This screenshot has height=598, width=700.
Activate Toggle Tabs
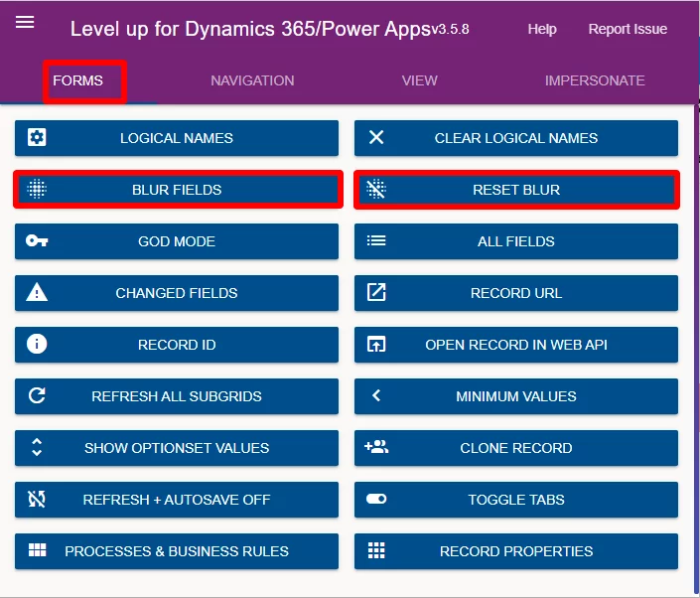[x=516, y=500]
